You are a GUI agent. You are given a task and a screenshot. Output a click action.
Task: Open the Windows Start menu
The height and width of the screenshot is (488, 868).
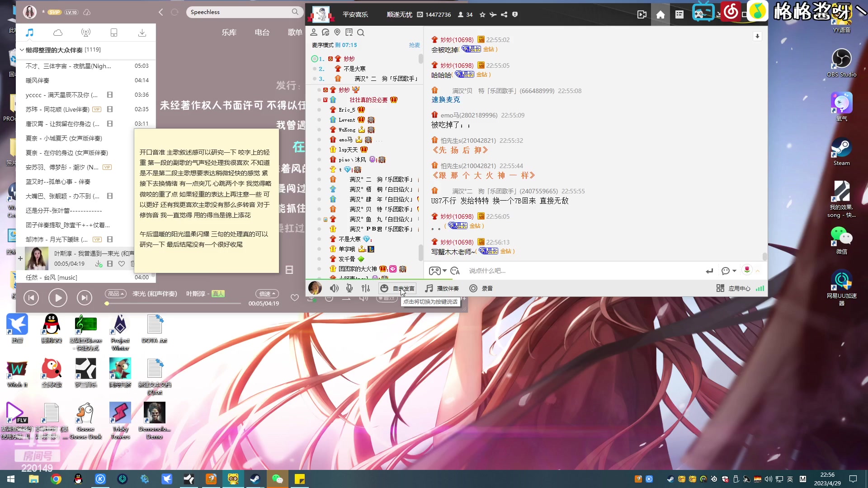(x=11, y=479)
